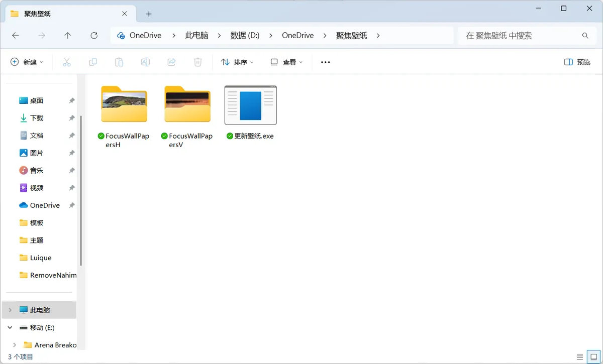The height and width of the screenshot is (364, 603).
Task: Open the 新建 dropdown menu
Action: pyautogui.click(x=27, y=62)
